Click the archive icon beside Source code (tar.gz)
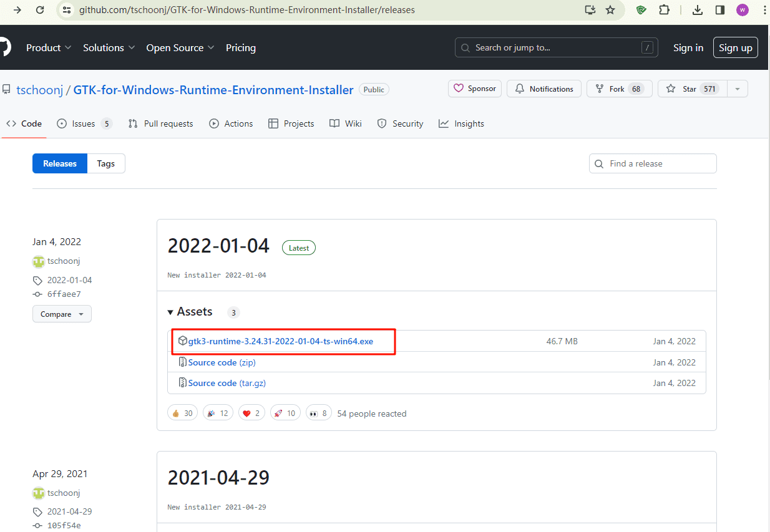The image size is (770, 532). pyautogui.click(x=183, y=383)
